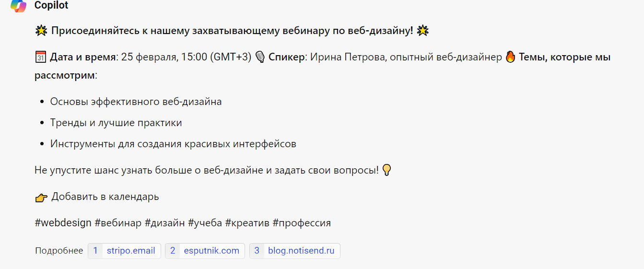Open the stripo.email source link
644x269 pixels.
124,251
